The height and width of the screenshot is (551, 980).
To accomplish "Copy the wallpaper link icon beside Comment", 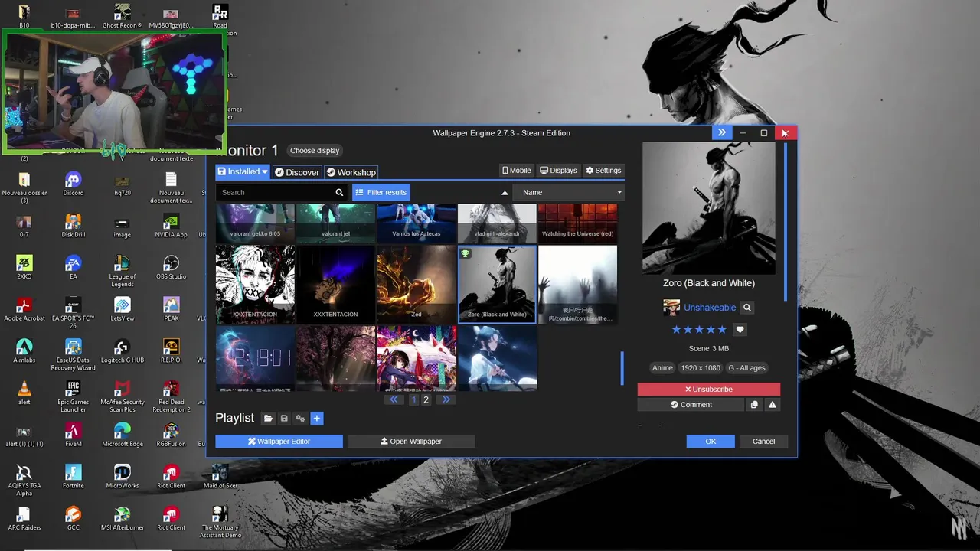I will [754, 405].
